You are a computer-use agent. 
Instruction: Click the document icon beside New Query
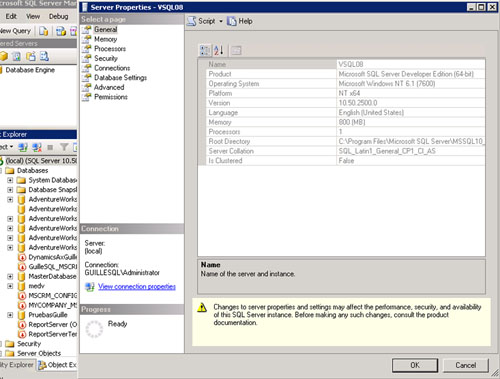click(43, 31)
